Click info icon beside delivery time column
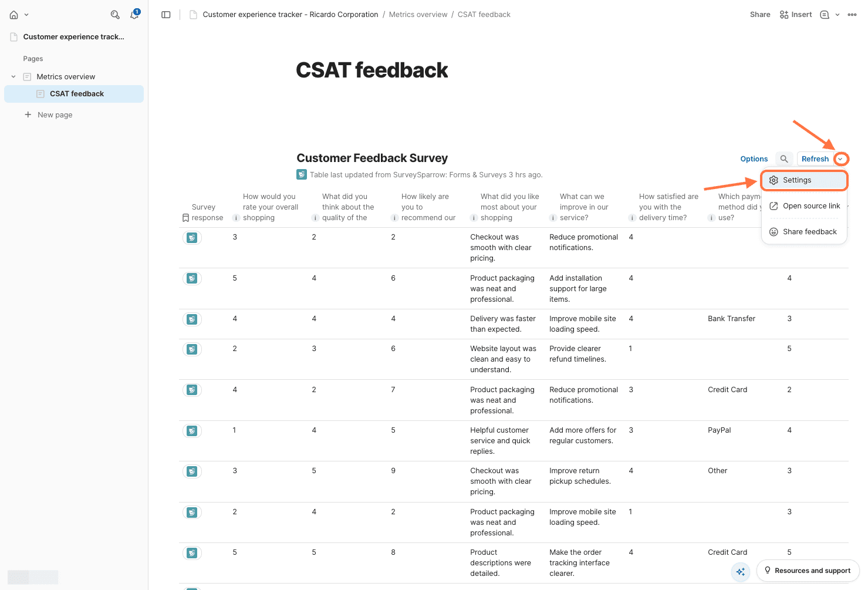Viewport: 868px width, 590px height. click(632, 218)
